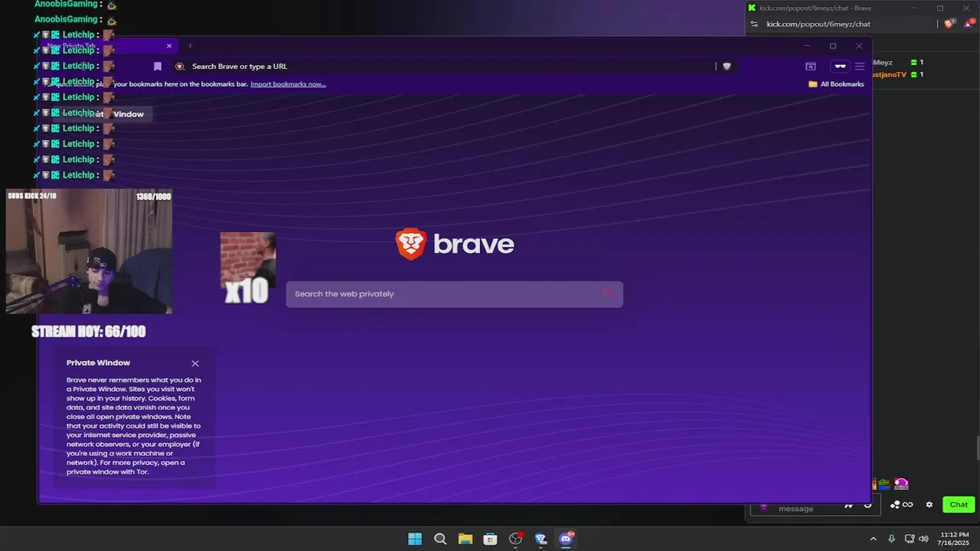Viewport: 980px width, 551px height.
Task: Click the Import bookmarks now link
Action: [x=288, y=84]
